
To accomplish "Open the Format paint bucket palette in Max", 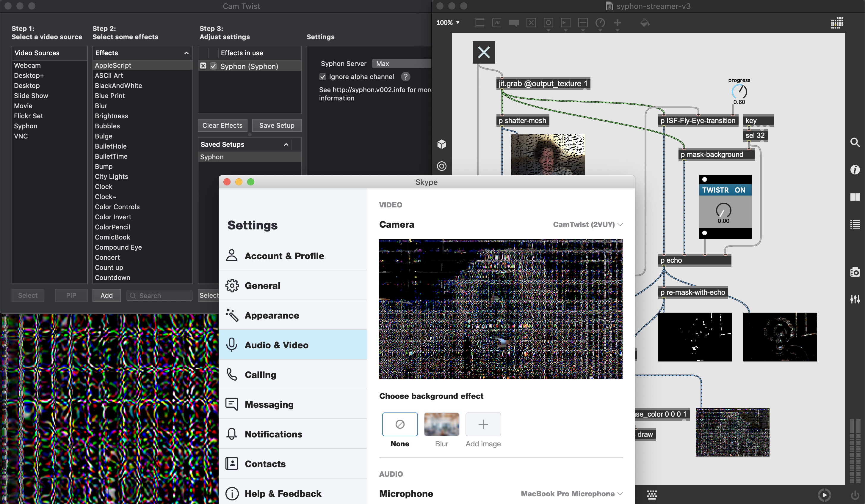I will 645,23.
